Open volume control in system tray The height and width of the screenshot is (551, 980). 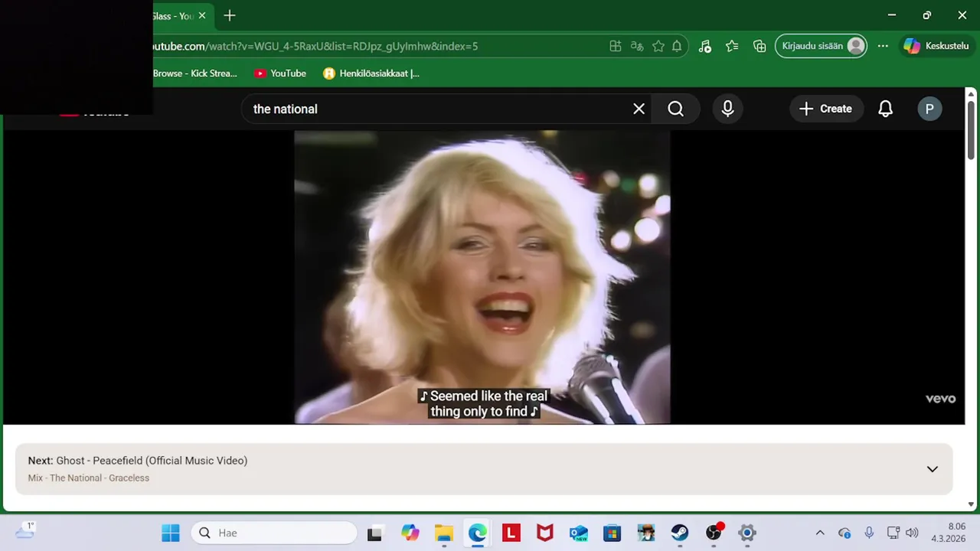coord(912,533)
